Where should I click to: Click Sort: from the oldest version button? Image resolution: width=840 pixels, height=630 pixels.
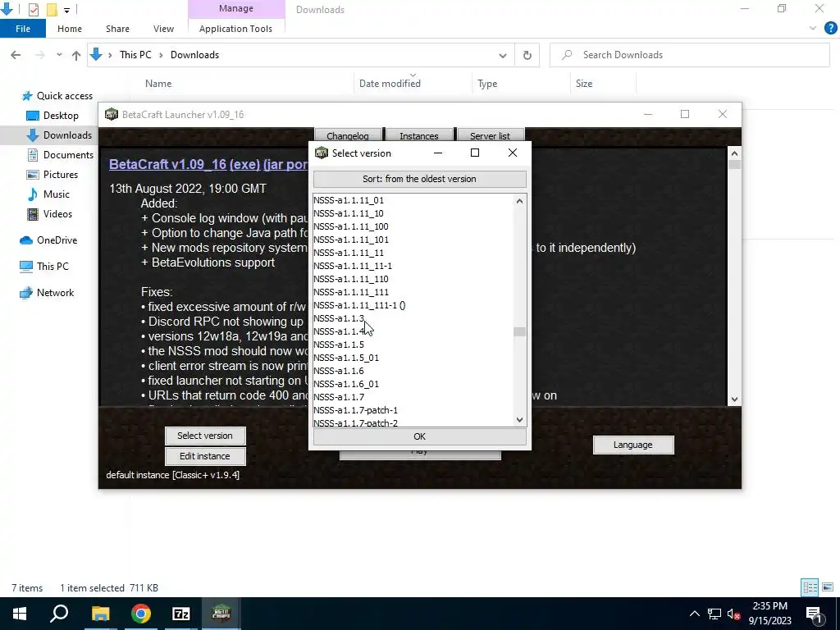pos(419,179)
